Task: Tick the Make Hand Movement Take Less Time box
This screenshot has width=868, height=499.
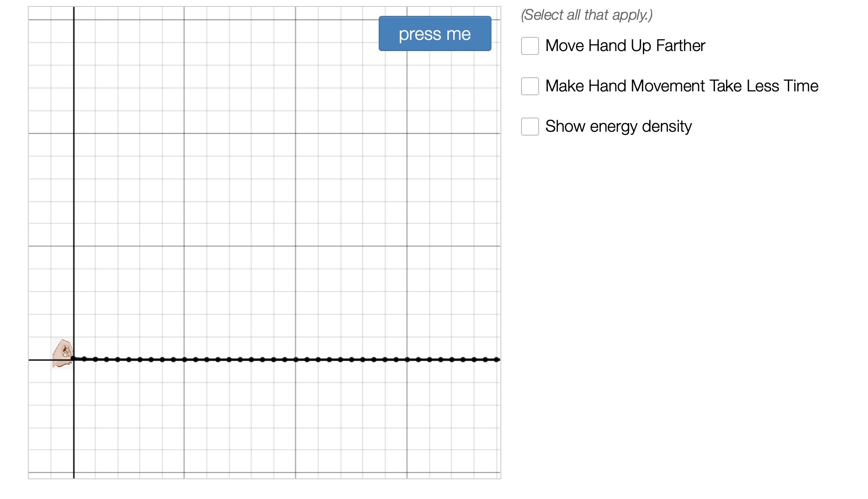Action: 530,86
